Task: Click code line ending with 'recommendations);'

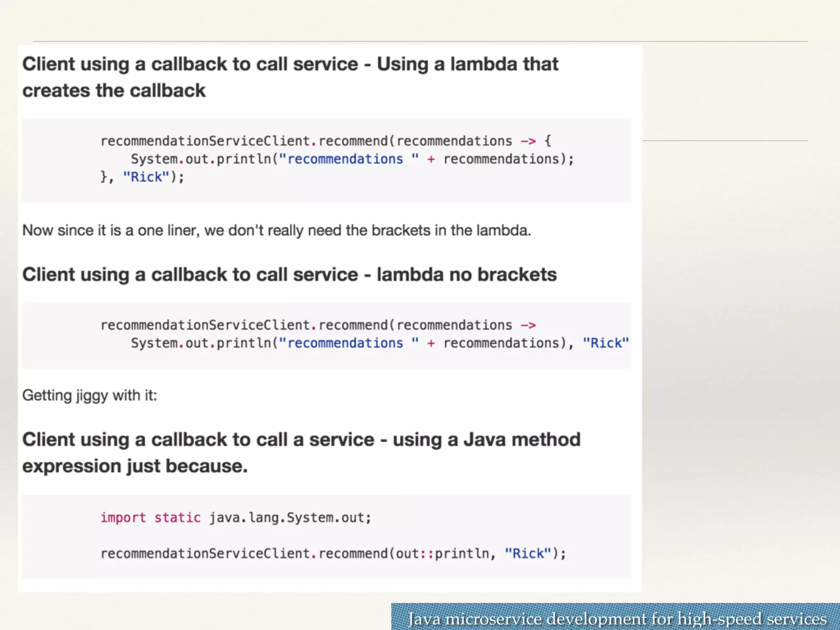Action: point(352,159)
